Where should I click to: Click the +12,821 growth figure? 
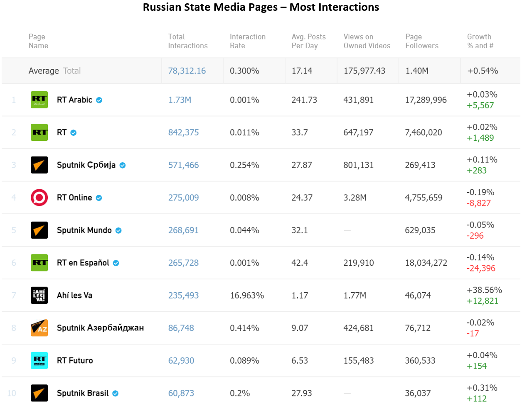click(482, 301)
